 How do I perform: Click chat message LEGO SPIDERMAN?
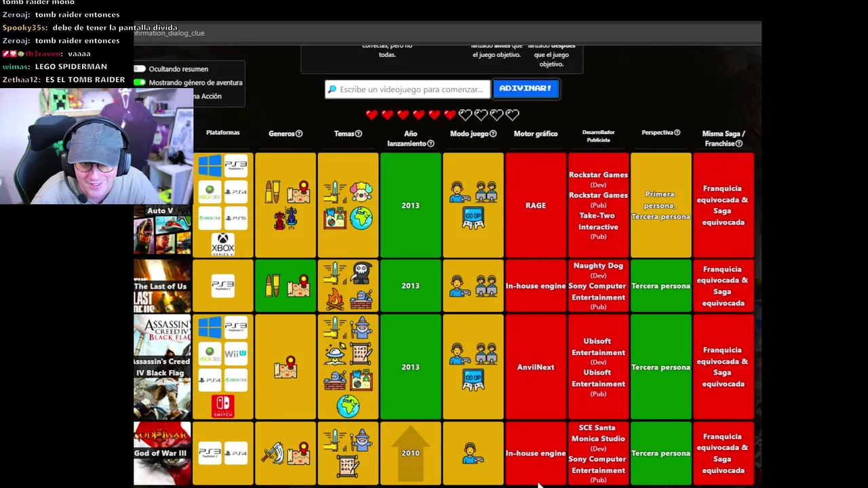tap(71, 66)
